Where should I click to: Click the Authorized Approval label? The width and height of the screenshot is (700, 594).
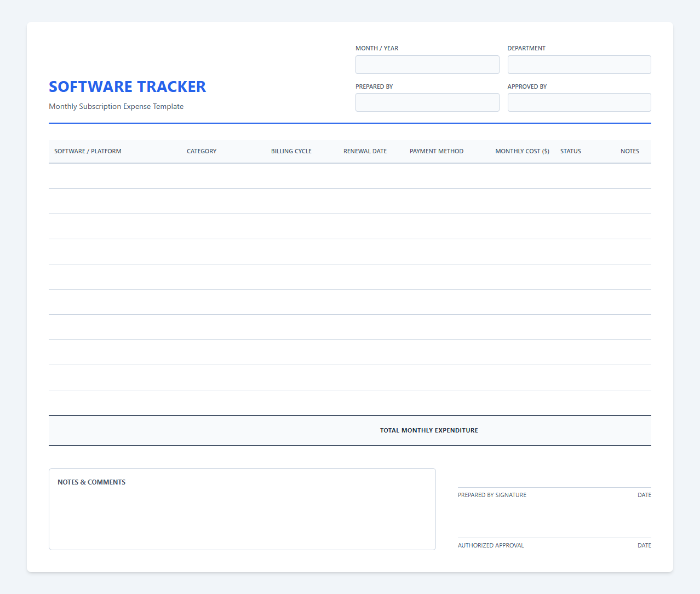pyautogui.click(x=491, y=545)
